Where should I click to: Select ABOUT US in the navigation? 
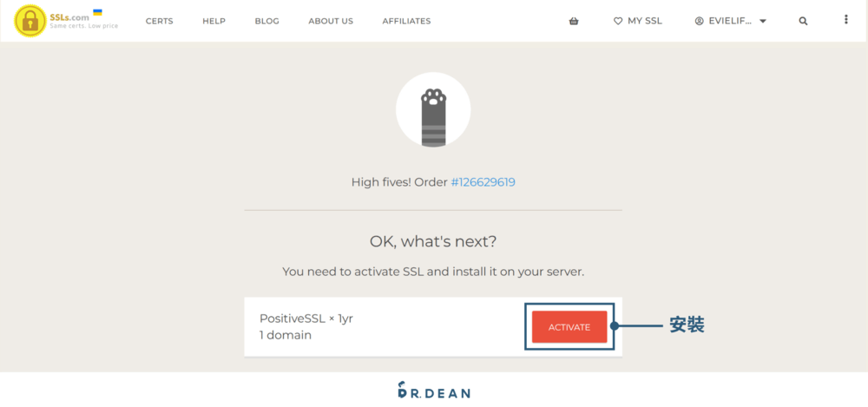click(331, 21)
